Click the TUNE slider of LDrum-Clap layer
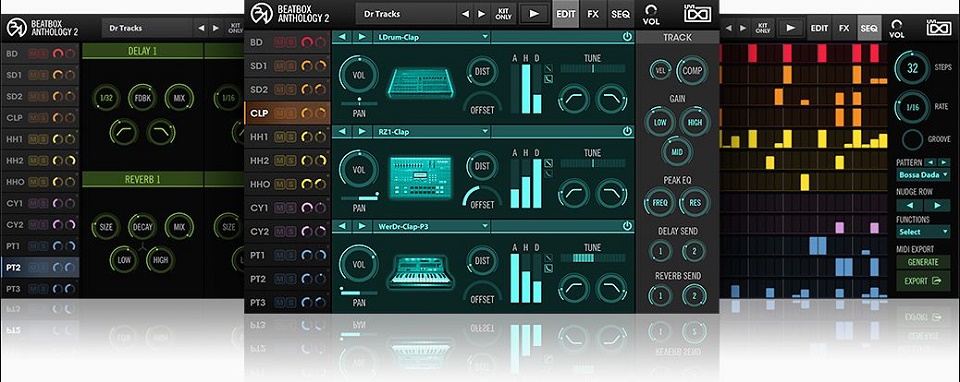This screenshot has width=960, height=382. (x=593, y=69)
